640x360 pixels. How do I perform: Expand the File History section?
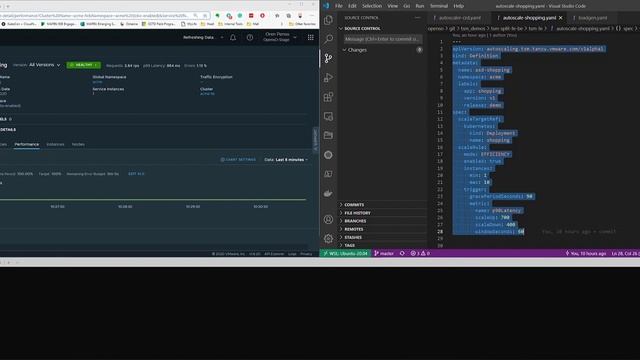pos(382,213)
